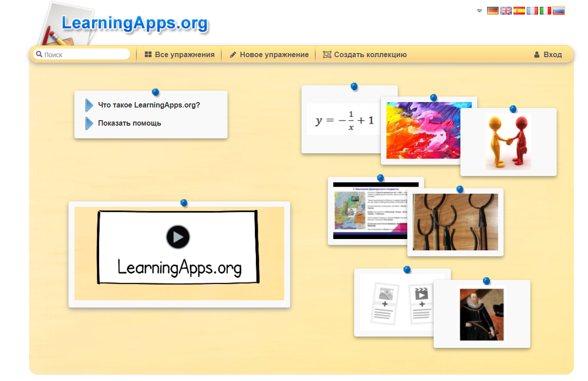Image resolution: width=588 pixels, height=381 pixels.
Task: Open Все упражнения menu
Action: pyautogui.click(x=179, y=54)
